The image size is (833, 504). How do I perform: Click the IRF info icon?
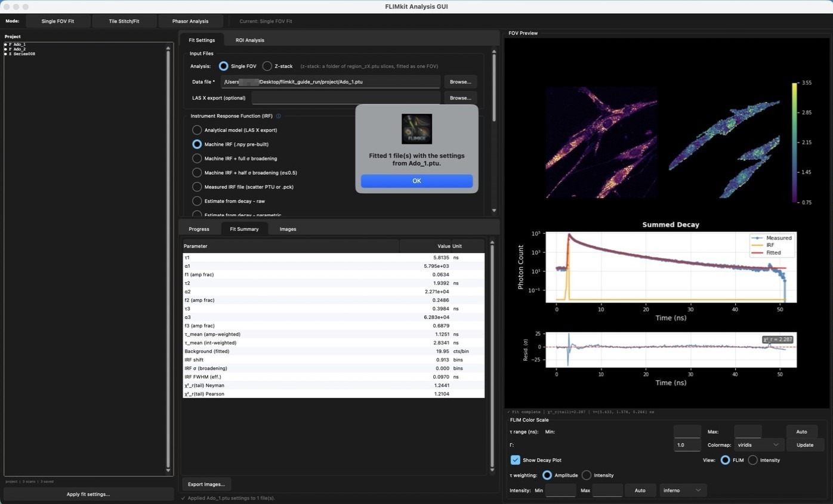[278, 116]
